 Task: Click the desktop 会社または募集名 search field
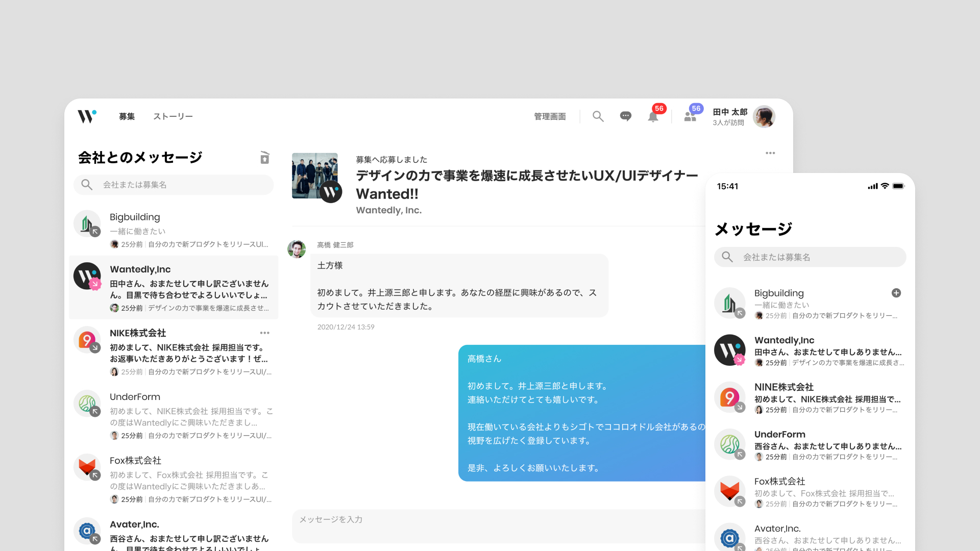174,185
